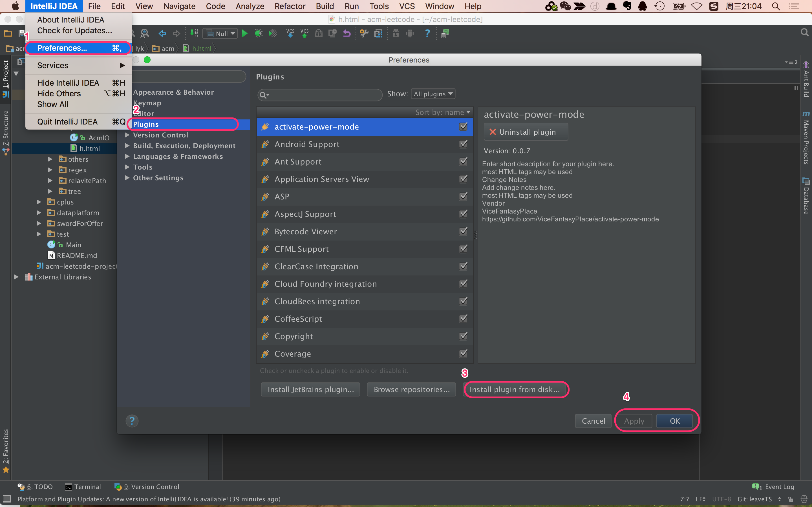Open the Refactor menu
Viewport: 812px width, 507px height.
tap(290, 6)
